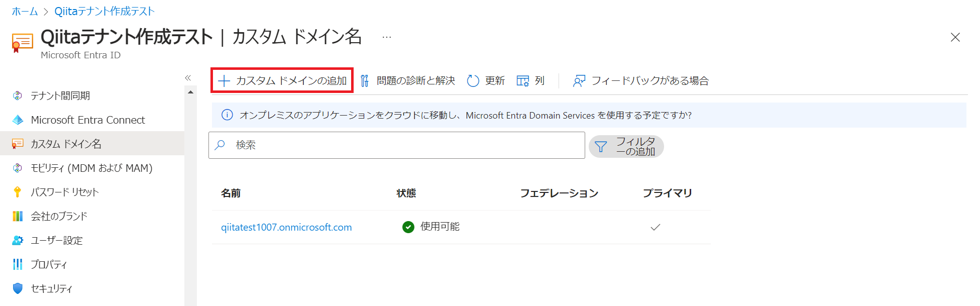Sort by 状態 column header
The image size is (980, 306).
(x=406, y=193)
